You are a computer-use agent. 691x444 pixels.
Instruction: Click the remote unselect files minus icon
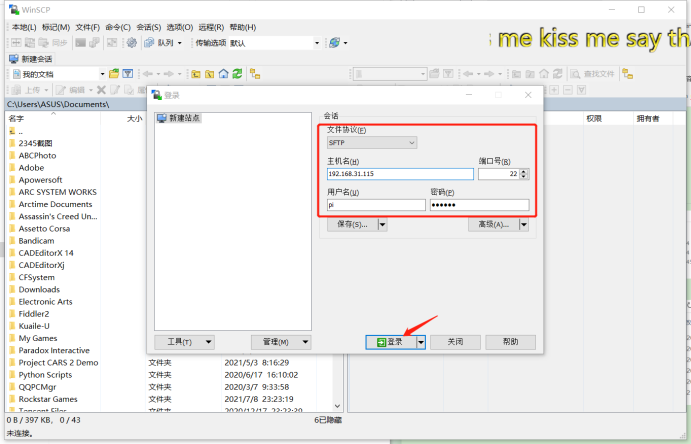tap(568, 90)
